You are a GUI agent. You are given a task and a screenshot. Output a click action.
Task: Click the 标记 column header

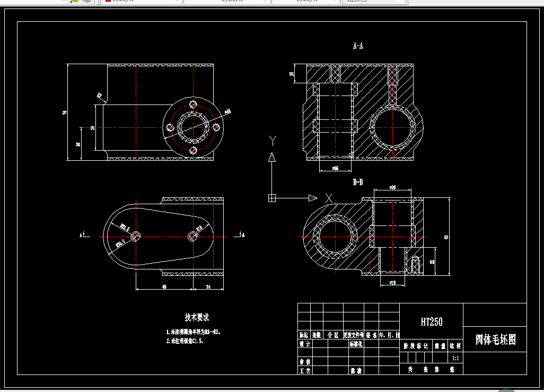[x=304, y=335]
